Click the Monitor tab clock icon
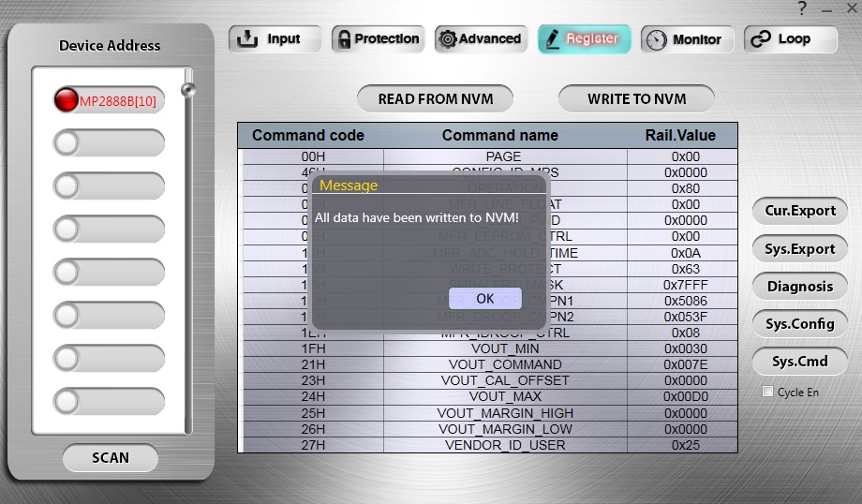 (x=657, y=39)
